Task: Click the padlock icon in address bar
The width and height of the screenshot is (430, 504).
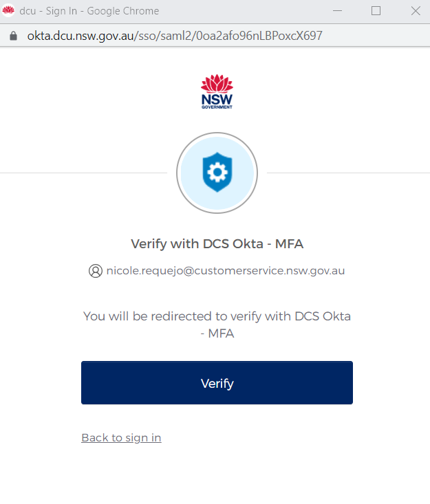Action: (x=13, y=36)
